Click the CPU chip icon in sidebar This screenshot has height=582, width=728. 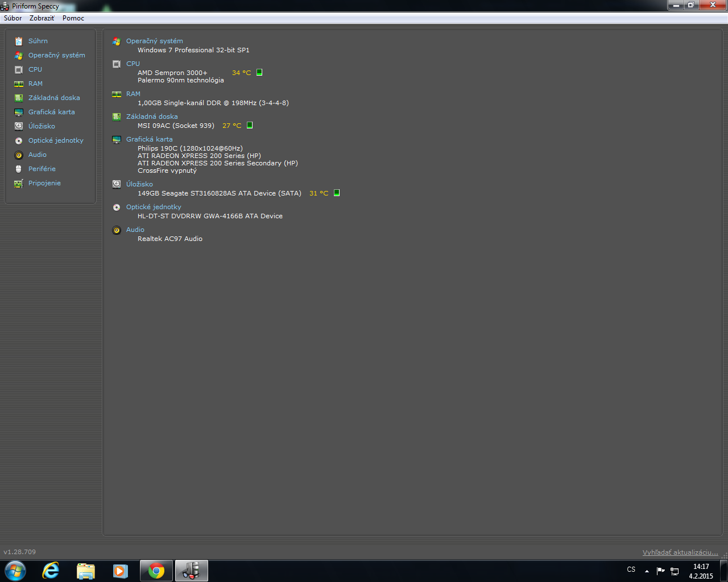(x=19, y=69)
